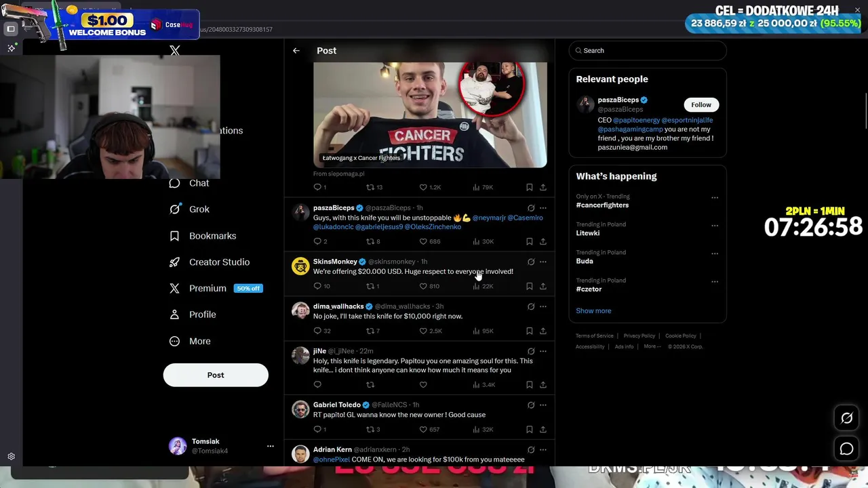Open Premium in the sidebar
This screenshot has width=868, height=488.
pos(216,288)
